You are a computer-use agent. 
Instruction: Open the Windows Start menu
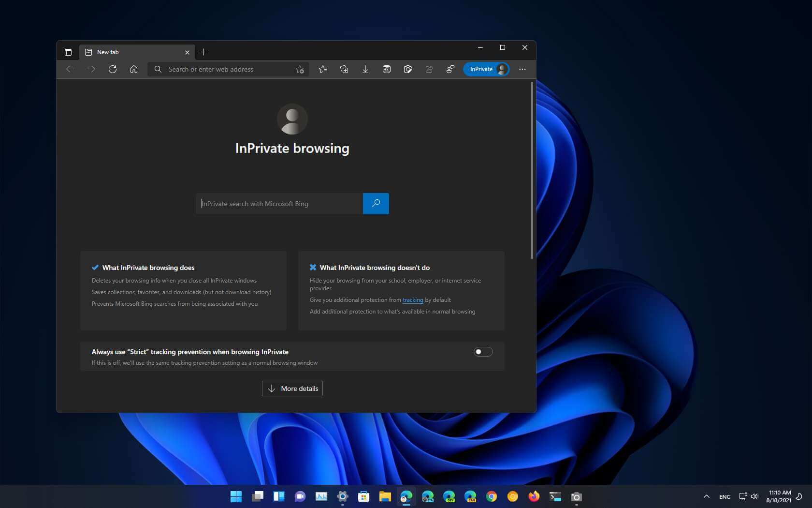tap(236, 496)
